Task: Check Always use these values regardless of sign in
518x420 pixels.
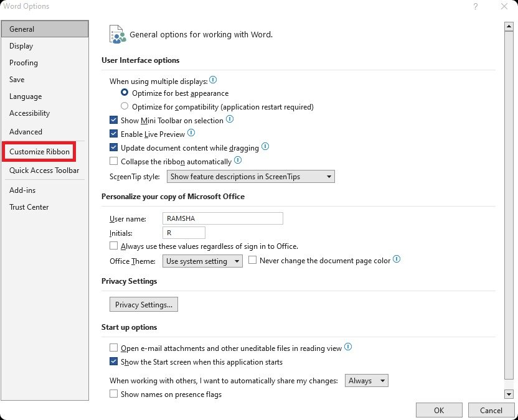Action: pyautogui.click(x=114, y=246)
